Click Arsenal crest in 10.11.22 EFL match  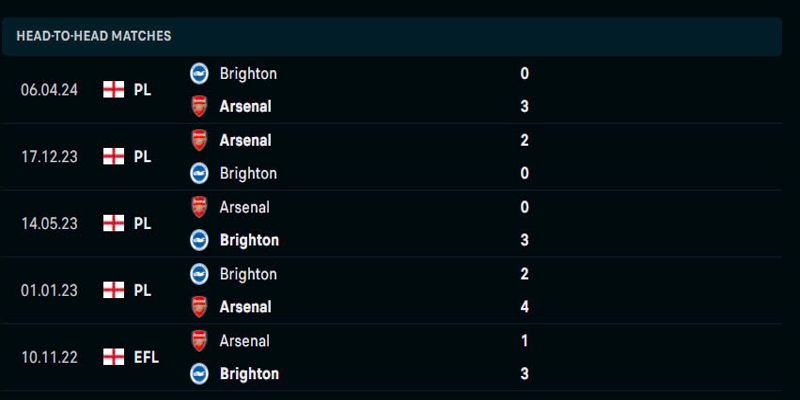click(x=199, y=341)
